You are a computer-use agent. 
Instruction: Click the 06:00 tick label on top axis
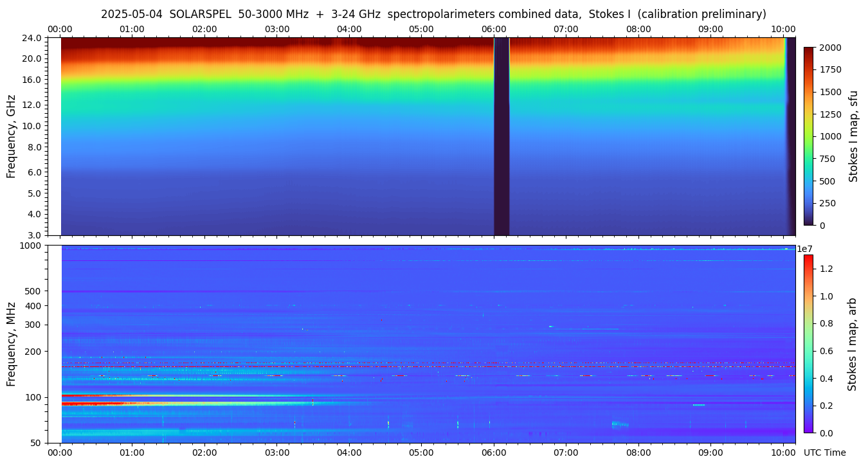click(494, 30)
